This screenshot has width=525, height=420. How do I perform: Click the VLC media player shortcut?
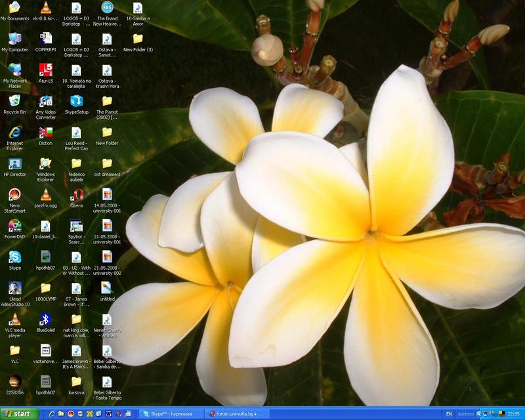(x=14, y=319)
